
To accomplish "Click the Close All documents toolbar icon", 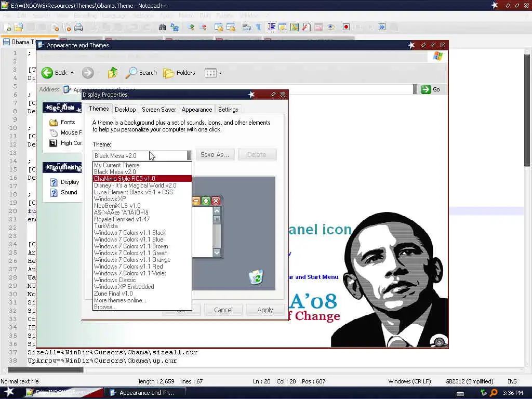I will click(66, 27).
